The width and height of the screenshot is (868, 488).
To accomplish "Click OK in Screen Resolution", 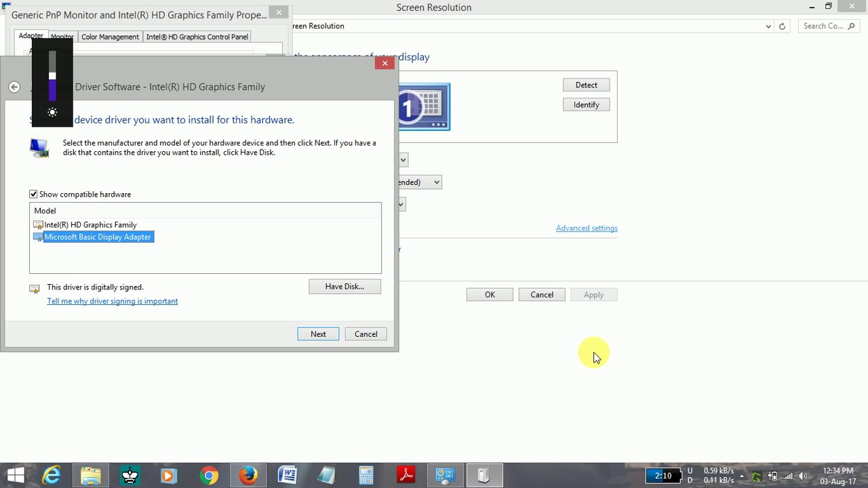I will tap(490, 295).
